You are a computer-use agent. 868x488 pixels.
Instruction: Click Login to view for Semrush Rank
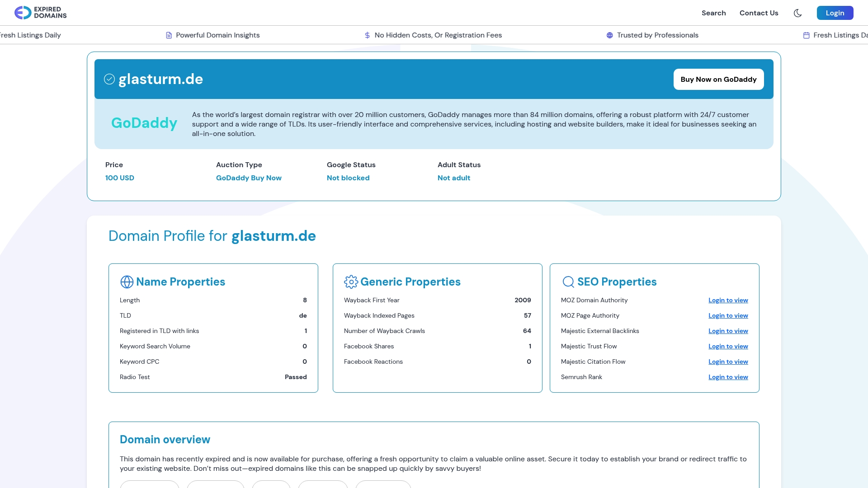click(x=728, y=377)
